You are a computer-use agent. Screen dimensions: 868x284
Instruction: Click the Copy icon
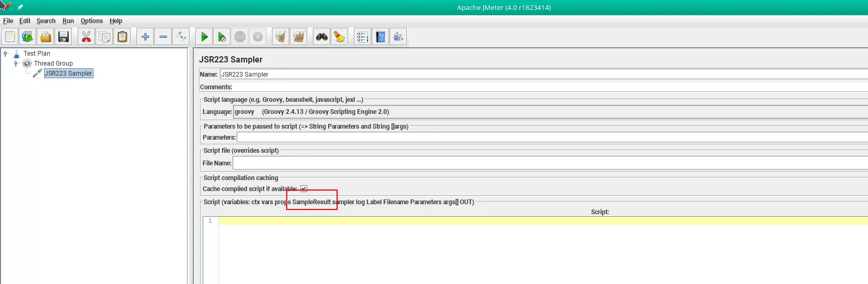tap(104, 37)
